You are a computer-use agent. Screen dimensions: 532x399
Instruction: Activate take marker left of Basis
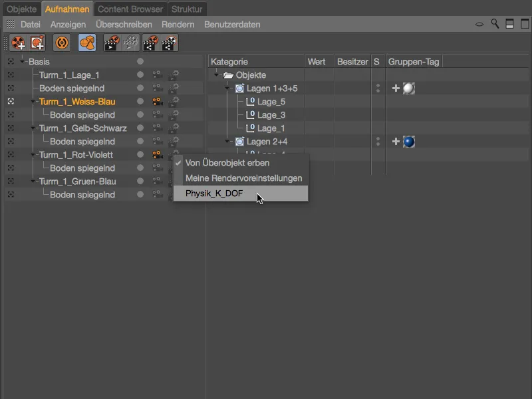(x=11, y=61)
